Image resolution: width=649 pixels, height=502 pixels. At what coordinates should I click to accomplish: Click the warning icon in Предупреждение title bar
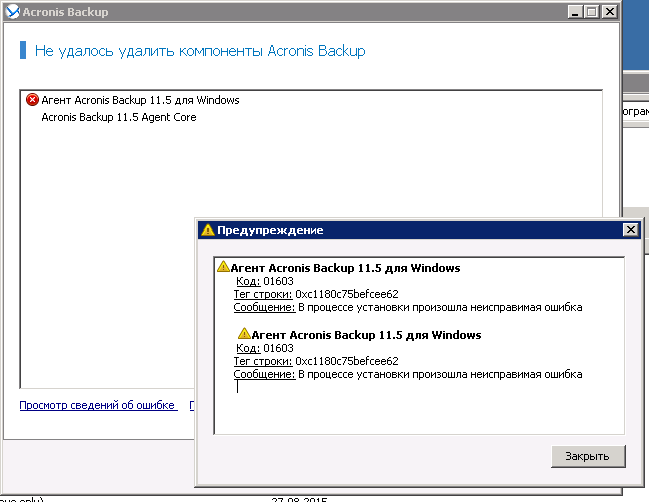pyautogui.click(x=207, y=230)
